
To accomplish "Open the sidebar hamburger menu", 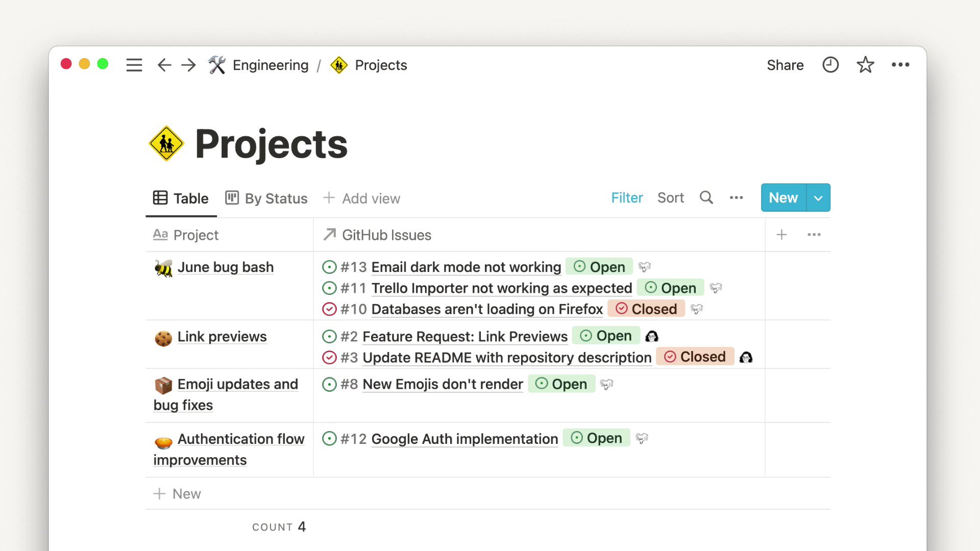I will click(134, 65).
